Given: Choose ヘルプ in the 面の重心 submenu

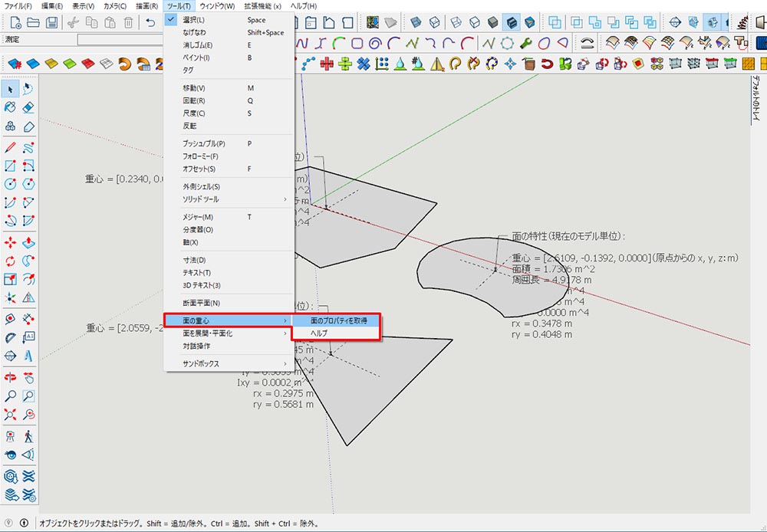Looking at the screenshot, I should 336,333.
